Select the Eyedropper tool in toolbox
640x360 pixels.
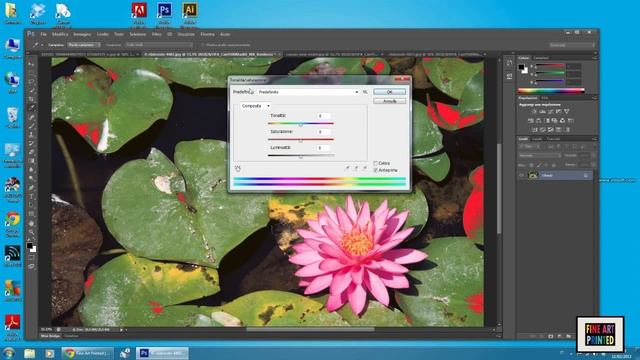click(x=31, y=108)
